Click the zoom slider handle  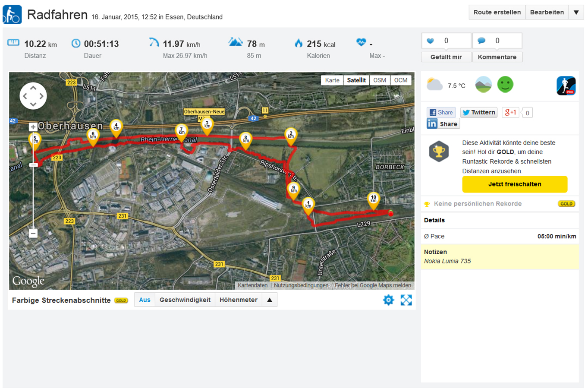[33, 165]
